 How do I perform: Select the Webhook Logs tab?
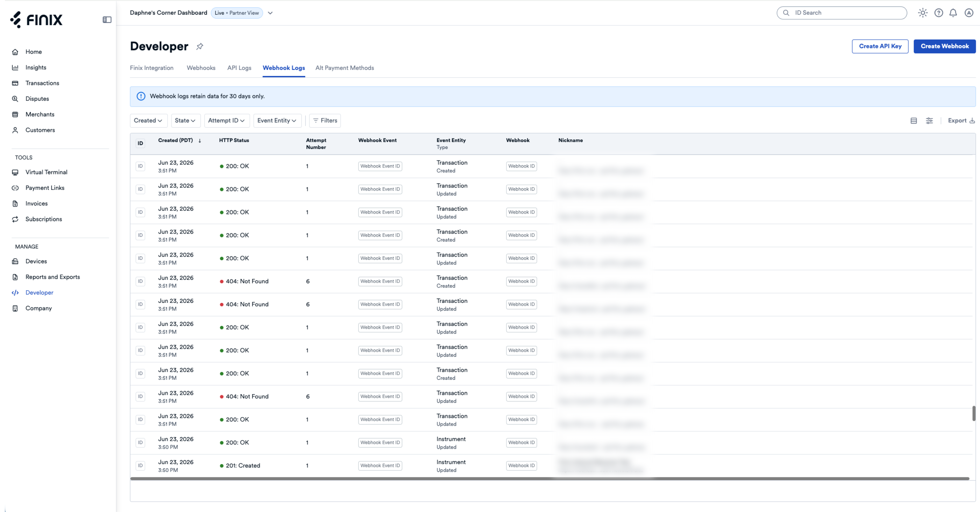click(x=284, y=67)
